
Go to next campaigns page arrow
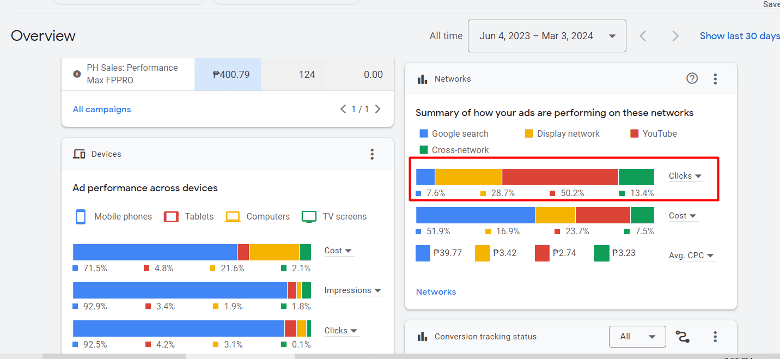(378, 109)
